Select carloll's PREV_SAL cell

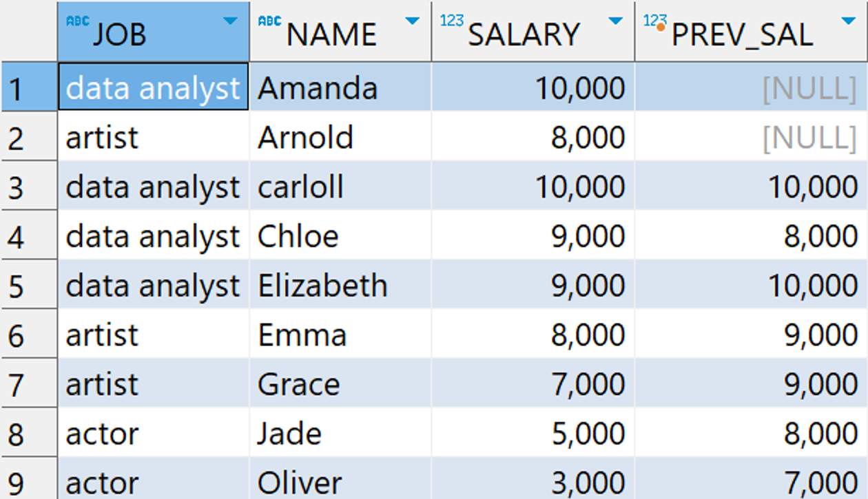[752, 186]
